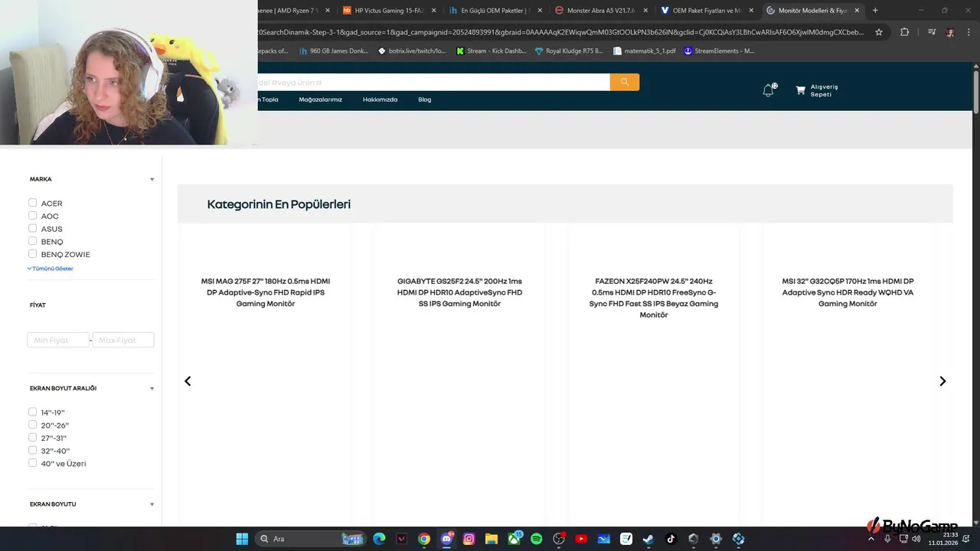Switch to Google Chrome in the taskbar
The height and width of the screenshot is (551, 980).
[424, 539]
